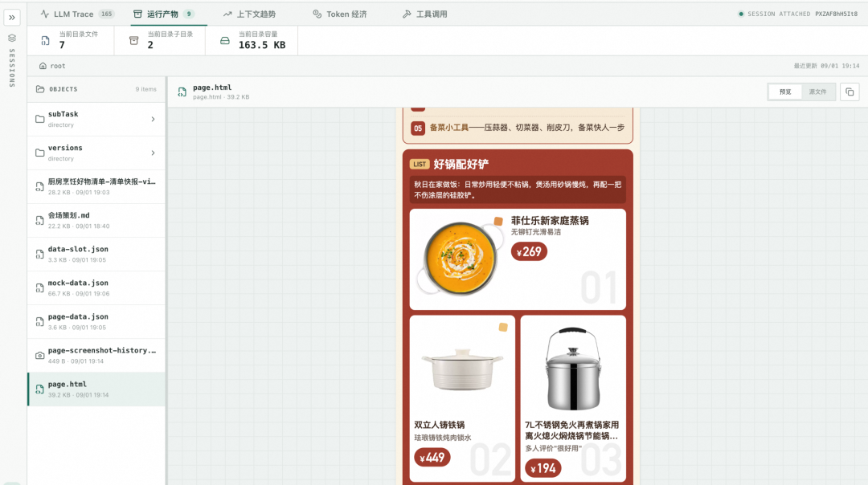
Task: Click the camera icon of page-screenshot-history
Action: [x=40, y=356]
